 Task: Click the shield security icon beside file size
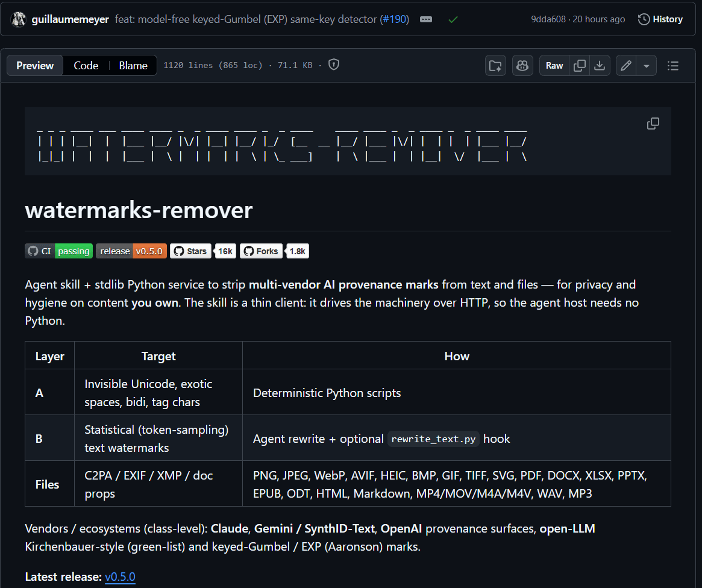pos(334,65)
